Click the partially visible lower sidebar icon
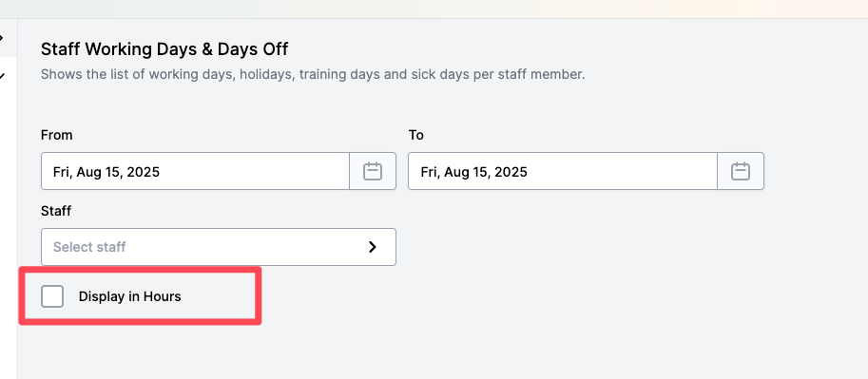Screen dimensions: 868x379 2,76
